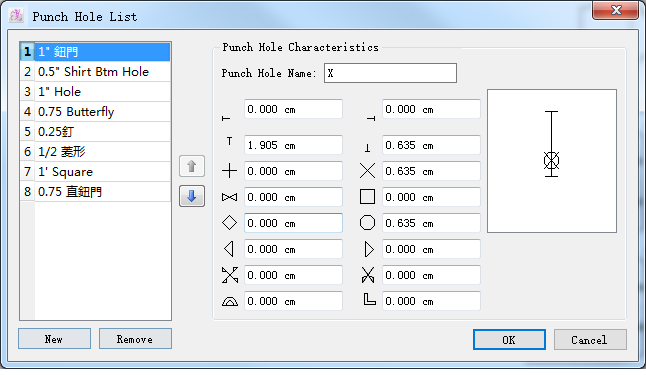Viewport: 646px width, 375px height.
Task: Click the butterfly bowtie shape icon
Action: coord(229,197)
